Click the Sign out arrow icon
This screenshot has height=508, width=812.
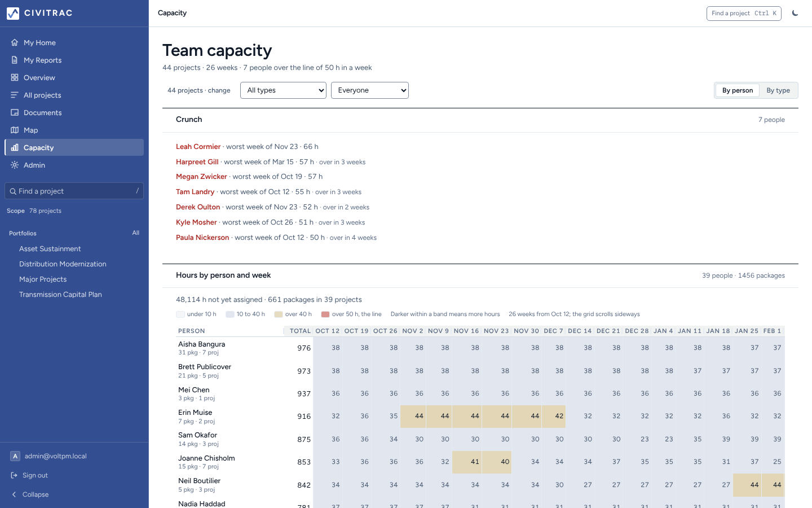[x=15, y=475]
